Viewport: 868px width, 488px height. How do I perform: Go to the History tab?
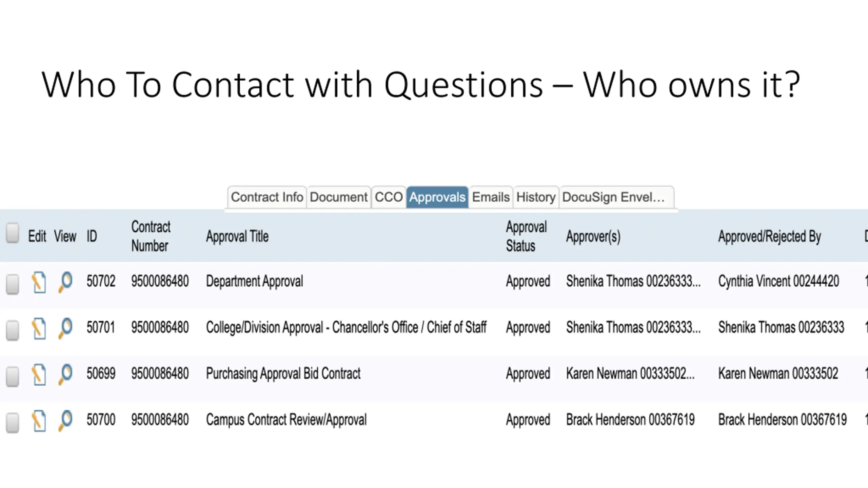click(x=536, y=197)
